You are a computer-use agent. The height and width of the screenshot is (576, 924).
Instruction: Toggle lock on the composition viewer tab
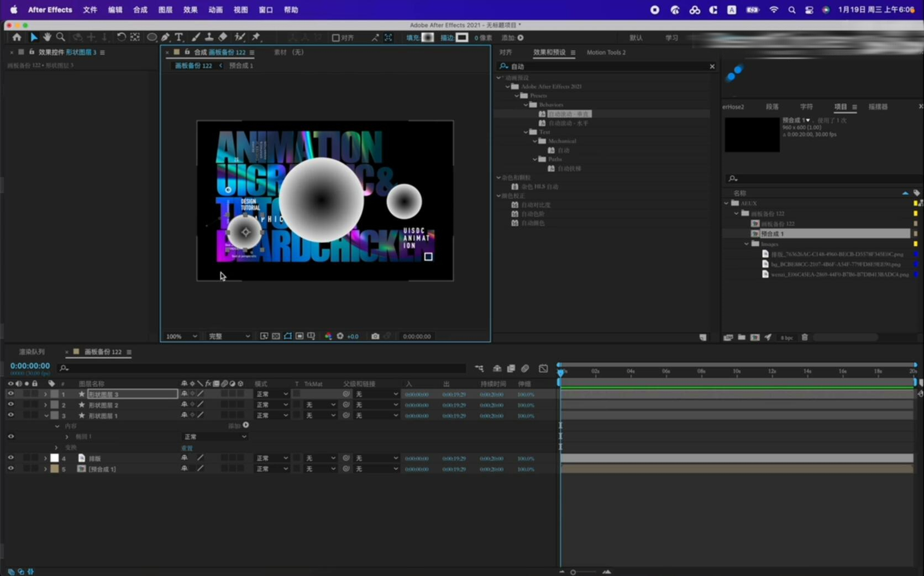coord(187,52)
